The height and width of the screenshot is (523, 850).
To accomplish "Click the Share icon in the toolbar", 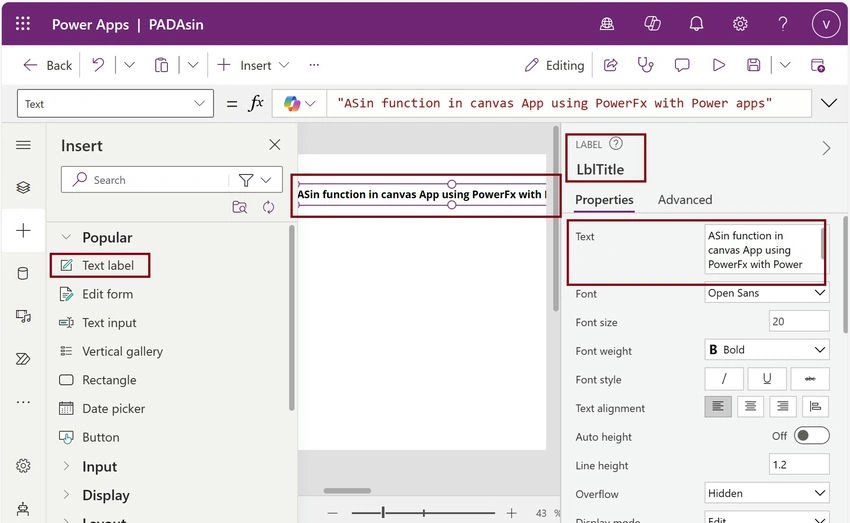I will click(610, 65).
